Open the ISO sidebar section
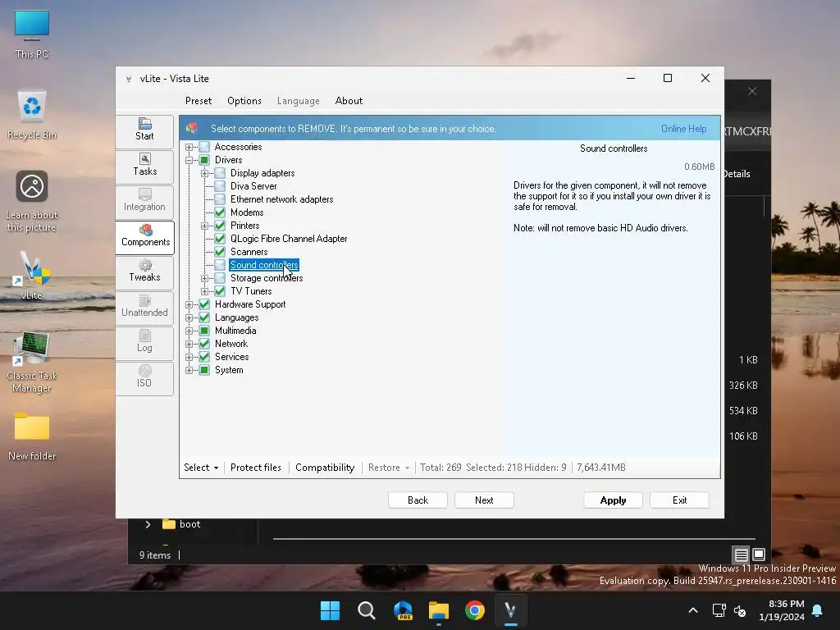Viewport: 840px width, 630px height. (144, 377)
